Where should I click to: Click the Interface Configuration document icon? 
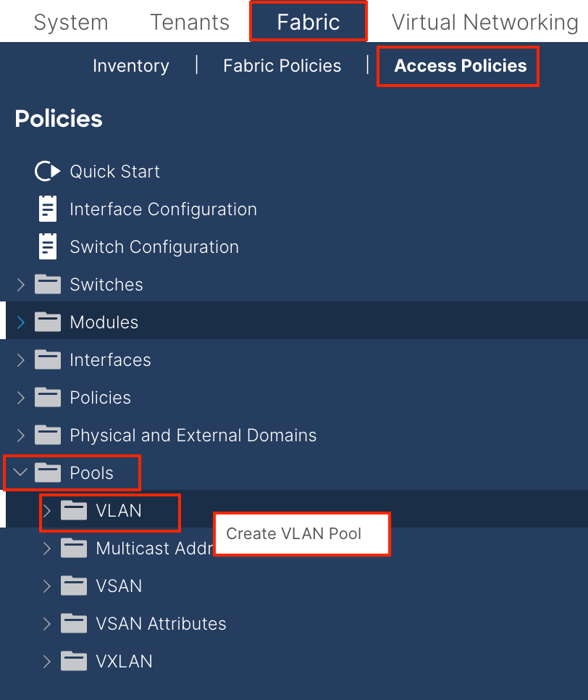(x=48, y=209)
